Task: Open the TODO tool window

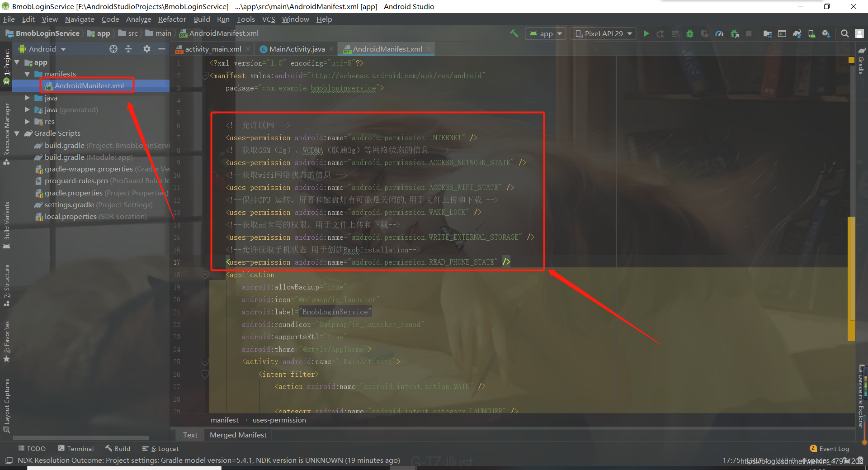Action: [x=32, y=448]
